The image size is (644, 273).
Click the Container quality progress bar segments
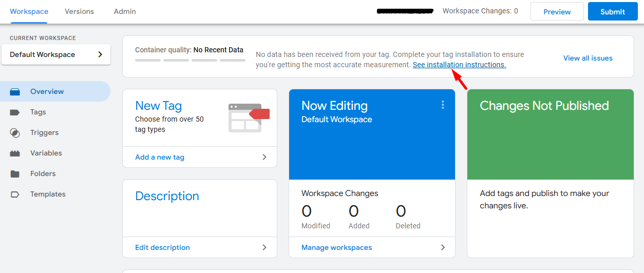tap(189, 60)
